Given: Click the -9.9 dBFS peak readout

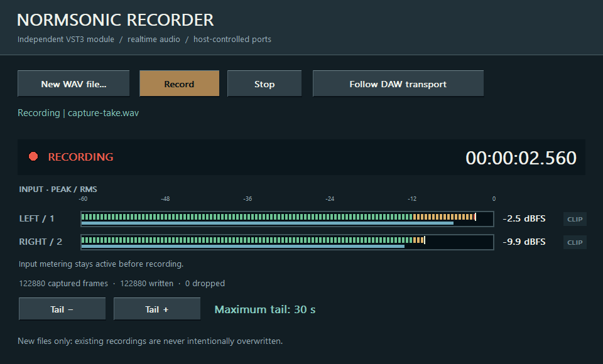Looking at the screenshot, I should [x=524, y=242].
